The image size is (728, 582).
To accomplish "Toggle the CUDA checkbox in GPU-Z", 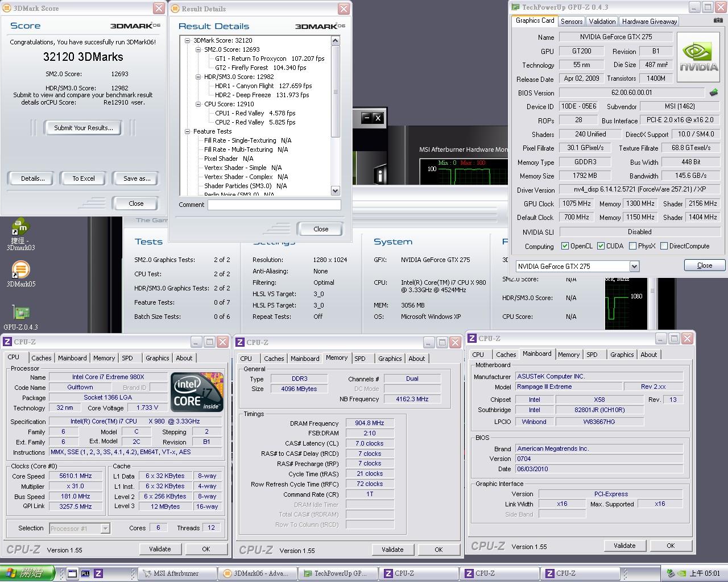I will click(x=601, y=246).
